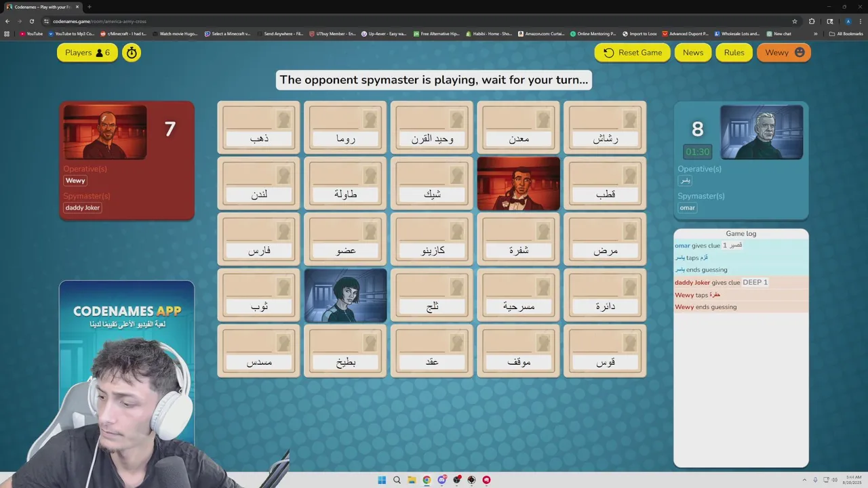Open the Players list button
Screen dimensions: 868x488
coord(87,52)
